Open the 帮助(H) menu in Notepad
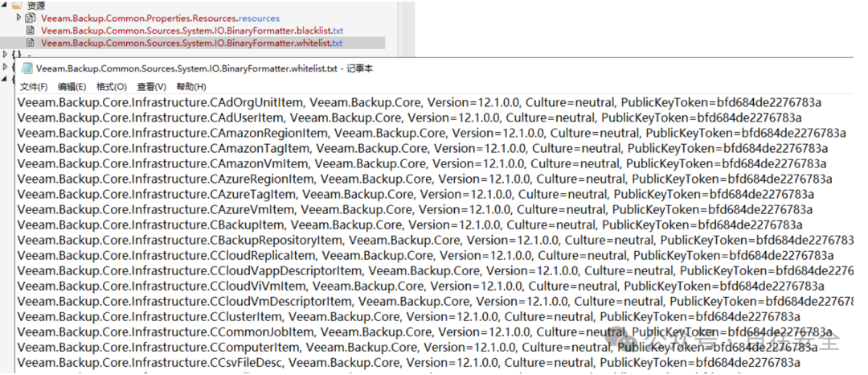 pyautogui.click(x=191, y=87)
